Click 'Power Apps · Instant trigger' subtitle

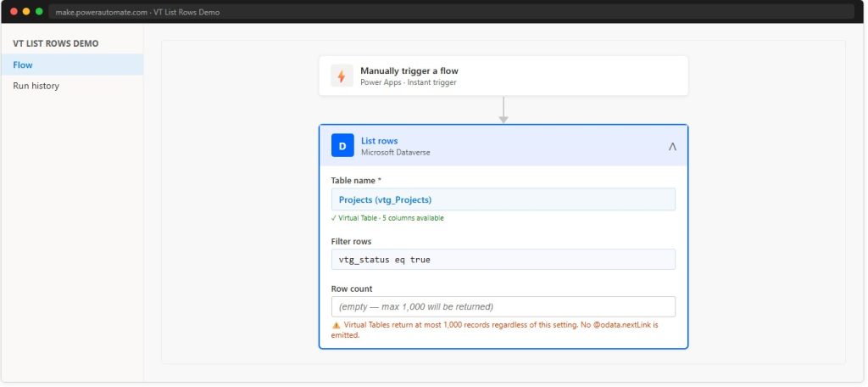pos(408,82)
